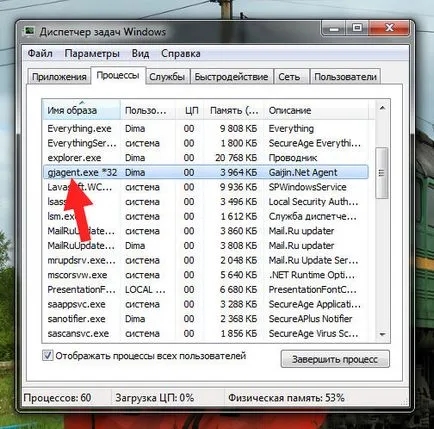
Task: Open the 'Параметры' menu
Action: (x=92, y=53)
